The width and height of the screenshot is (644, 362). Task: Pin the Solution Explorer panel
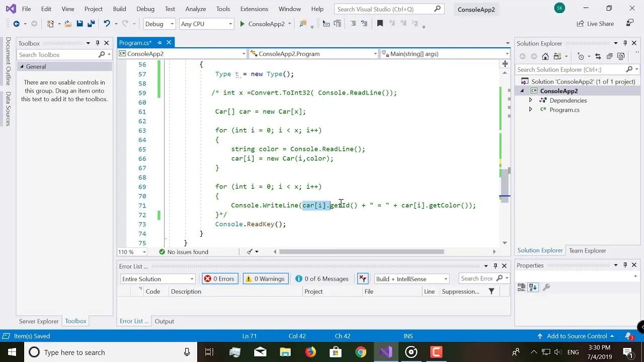[x=625, y=43]
